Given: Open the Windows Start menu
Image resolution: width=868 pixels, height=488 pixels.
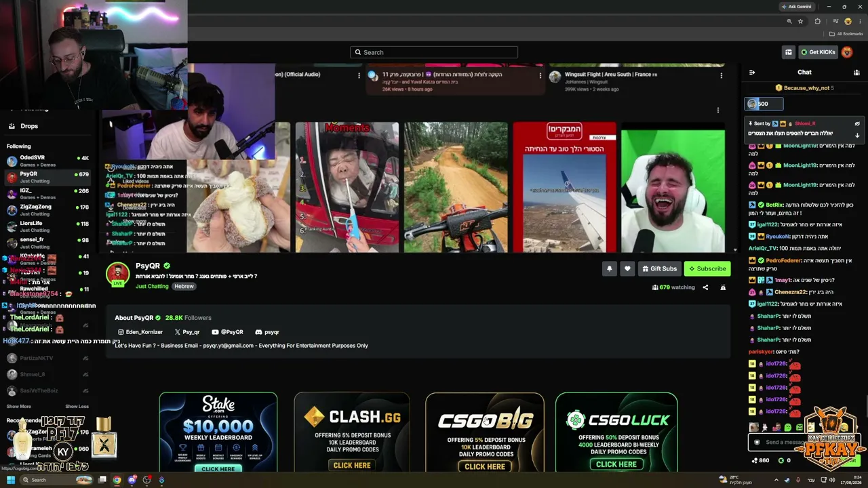Looking at the screenshot, I should pyautogui.click(x=10, y=480).
